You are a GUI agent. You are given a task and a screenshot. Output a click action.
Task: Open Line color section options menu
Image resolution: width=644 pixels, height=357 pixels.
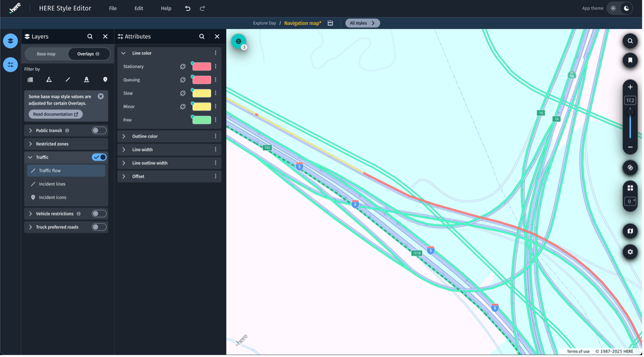[x=216, y=53]
